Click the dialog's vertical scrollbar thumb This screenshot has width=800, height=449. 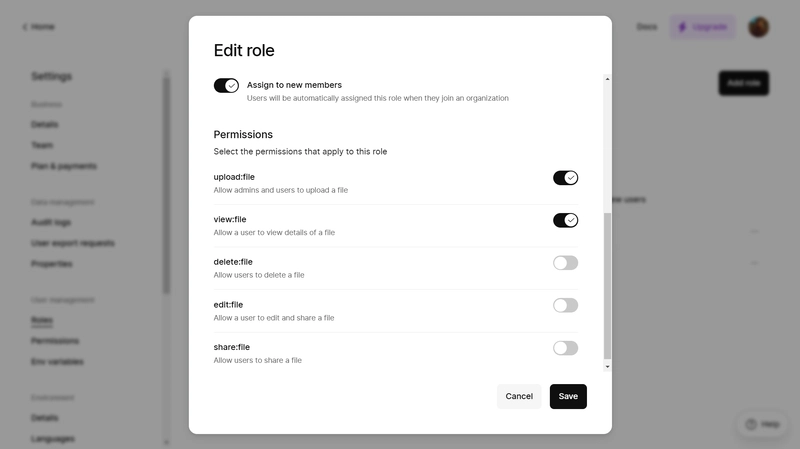607,286
